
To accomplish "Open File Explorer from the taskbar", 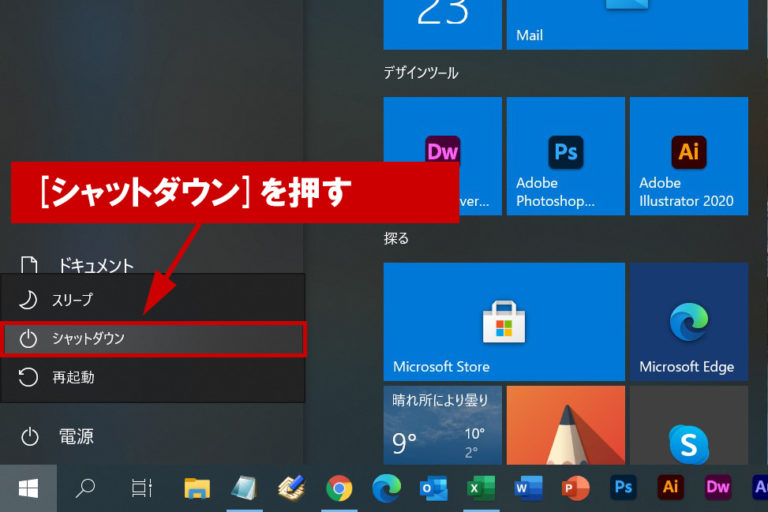I will click(198, 488).
